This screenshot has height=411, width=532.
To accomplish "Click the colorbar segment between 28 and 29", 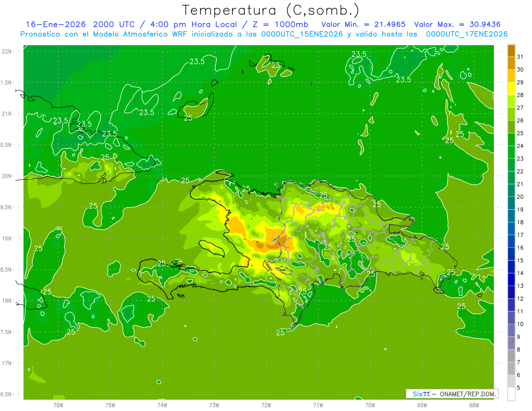I will tap(511, 89).
